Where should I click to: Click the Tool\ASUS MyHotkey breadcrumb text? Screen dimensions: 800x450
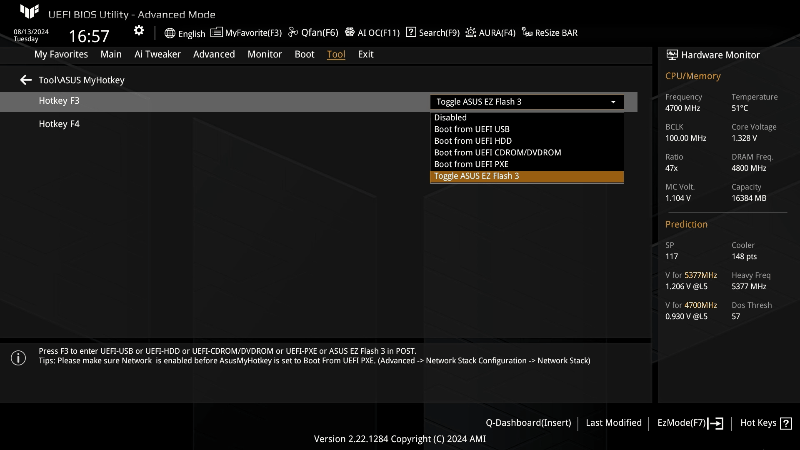point(82,80)
